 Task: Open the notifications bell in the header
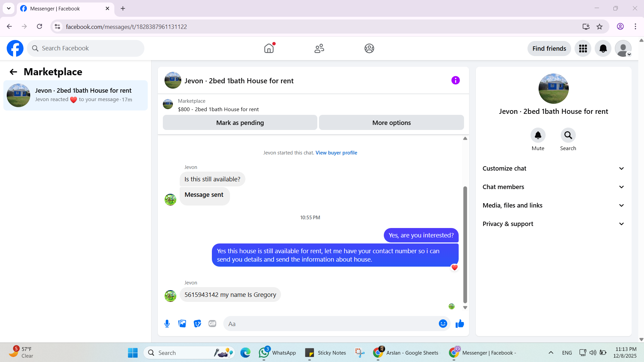coord(603,48)
